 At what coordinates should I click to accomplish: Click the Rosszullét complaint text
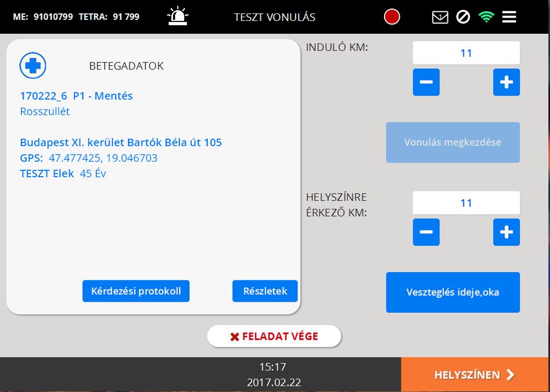(45, 112)
